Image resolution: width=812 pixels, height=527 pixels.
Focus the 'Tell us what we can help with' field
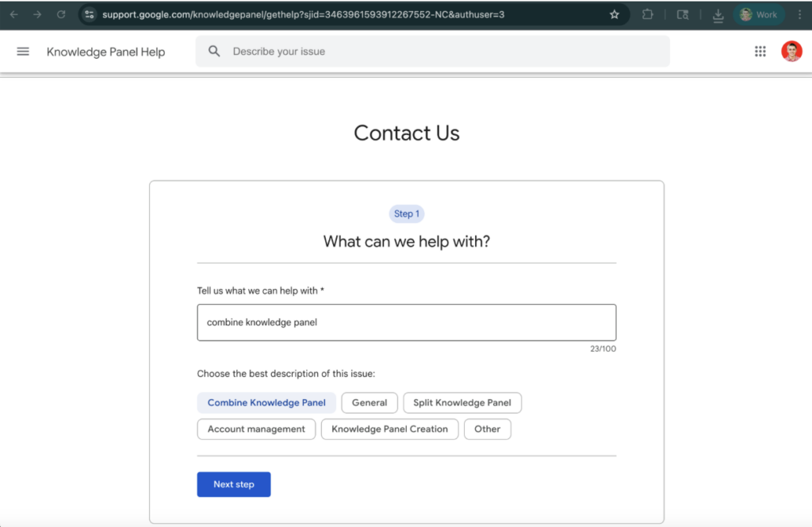coord(406,322)
